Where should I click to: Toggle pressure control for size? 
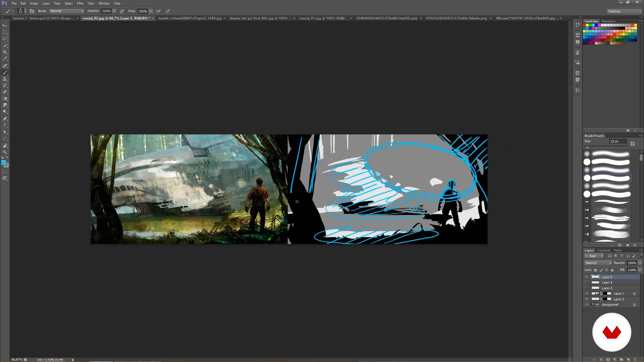pyautogui.click(x=168, y=11)
